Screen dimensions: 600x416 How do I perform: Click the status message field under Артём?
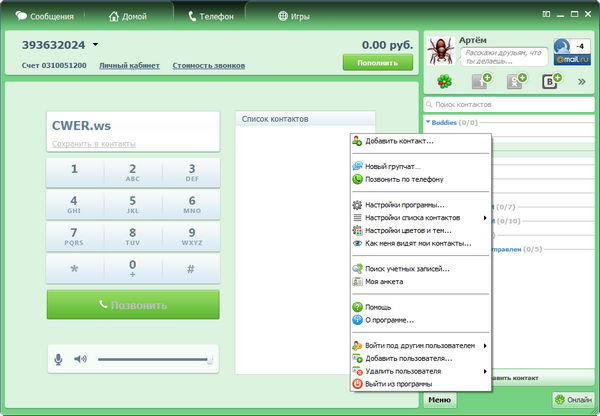click(x=504, y=57)
